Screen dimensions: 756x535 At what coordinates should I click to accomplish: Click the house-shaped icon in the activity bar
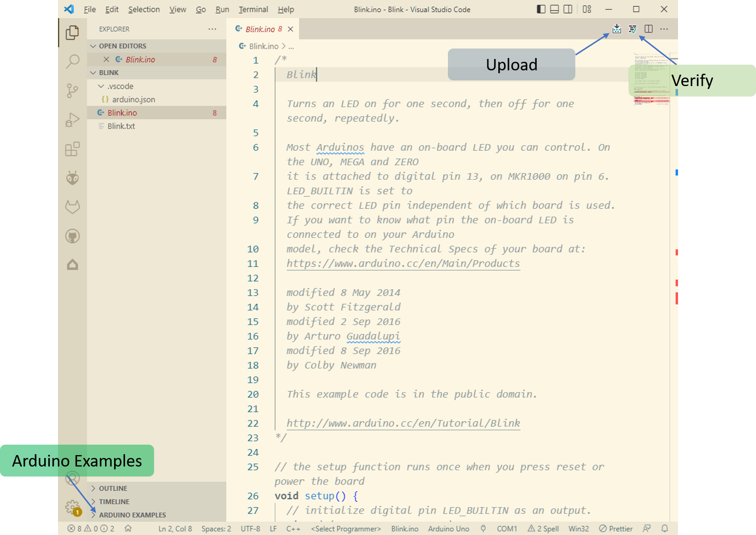(x=72, y=265)
